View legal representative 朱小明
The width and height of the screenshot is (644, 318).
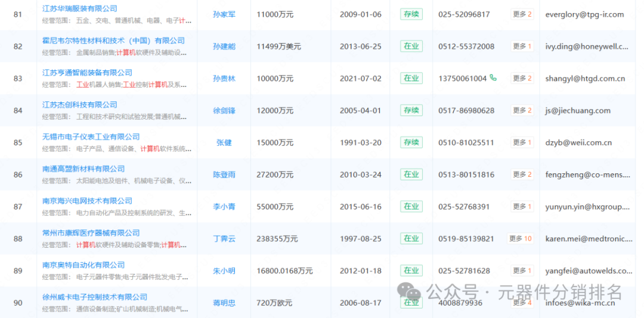(x=224, y=270)
